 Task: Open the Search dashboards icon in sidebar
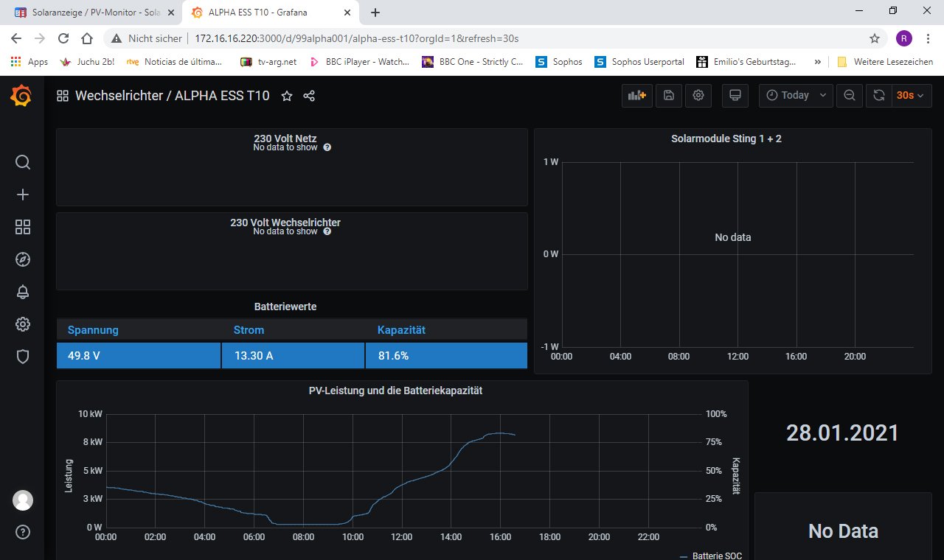[23, 162]
